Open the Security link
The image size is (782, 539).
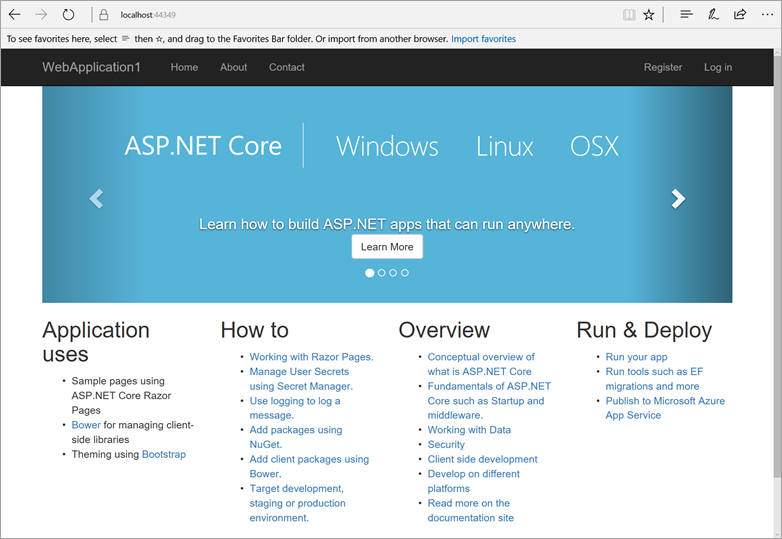(x=446, y=445)
